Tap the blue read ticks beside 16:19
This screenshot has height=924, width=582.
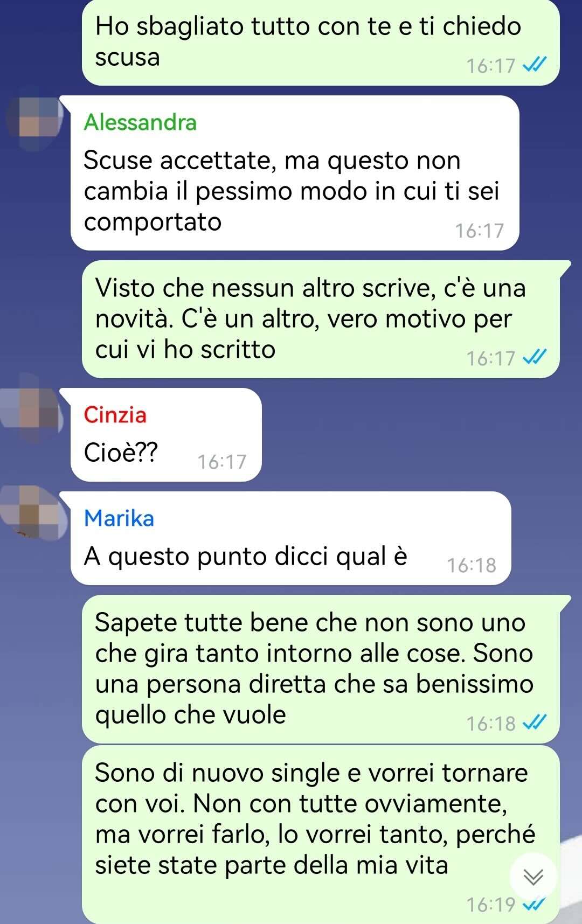pos(535,904)
